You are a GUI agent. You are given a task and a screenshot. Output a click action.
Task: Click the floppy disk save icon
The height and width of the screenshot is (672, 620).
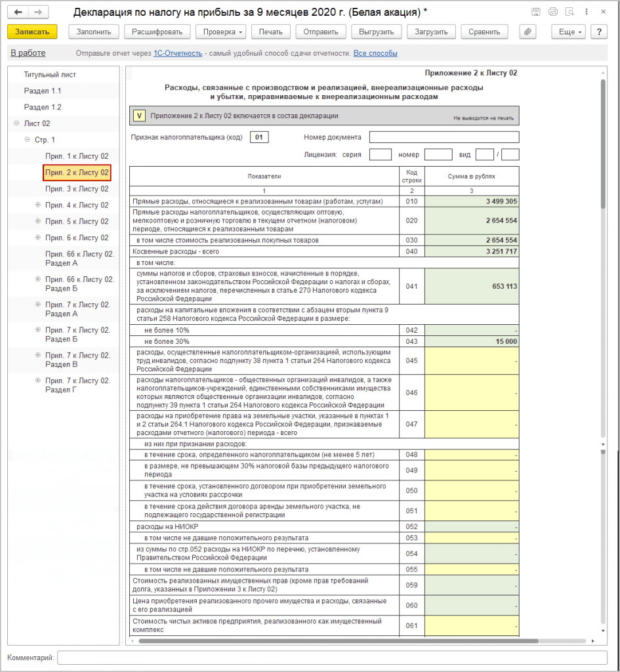tap(536, 12)
